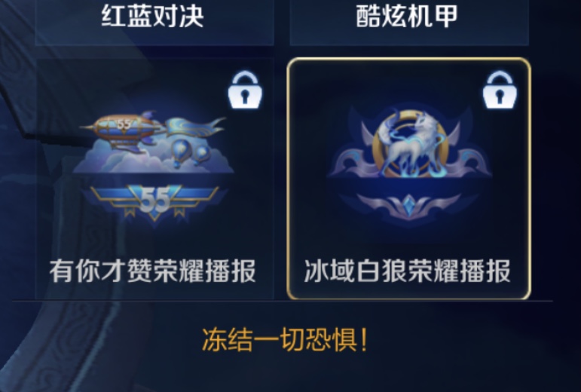
Task: Click the gold ring around the wolf
Action: point(411,146)
